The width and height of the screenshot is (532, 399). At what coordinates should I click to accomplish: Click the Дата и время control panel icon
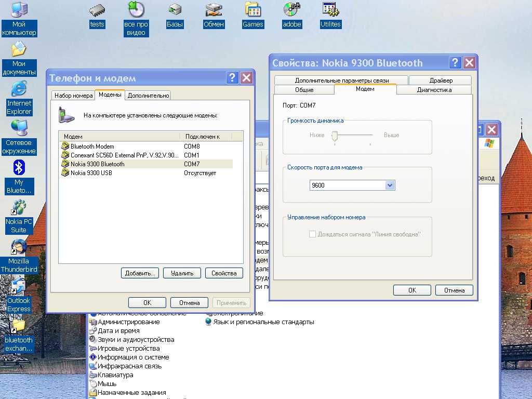tap(93, 331)
